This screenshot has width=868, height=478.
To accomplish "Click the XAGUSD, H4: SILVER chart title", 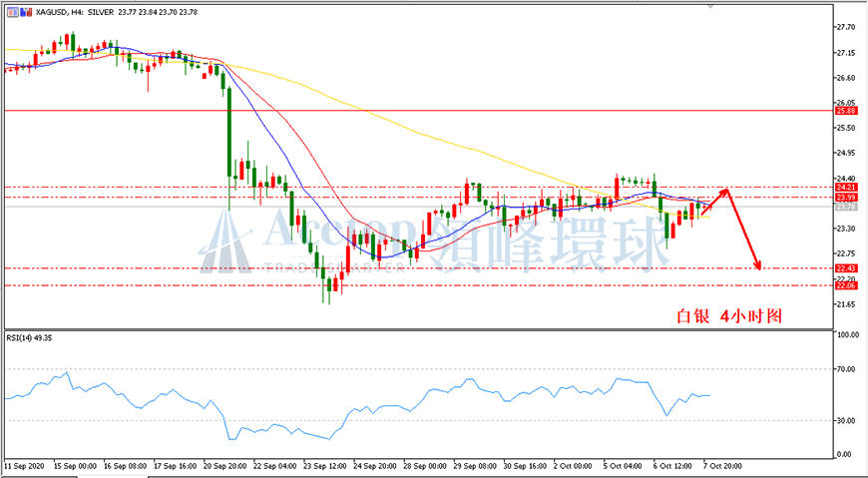I will click(74, 12).
